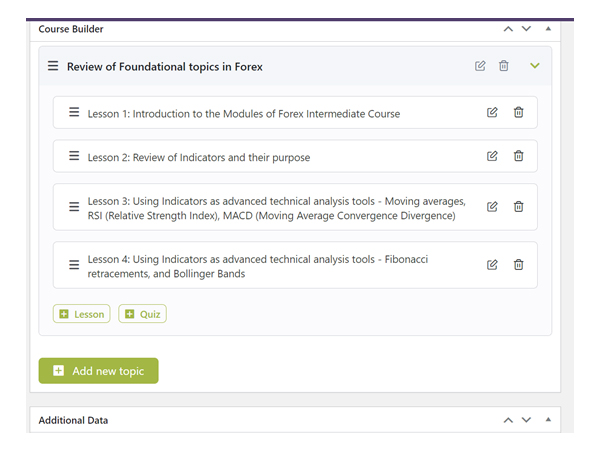Add a new Lesson to the topic
The image size is (600, 450).
82,314
